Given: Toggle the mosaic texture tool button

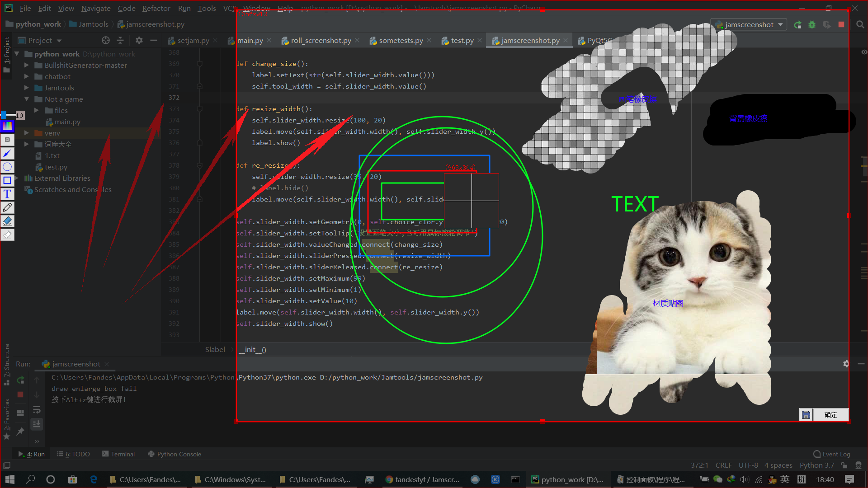Looking at the screenshot, I should 7,140.
